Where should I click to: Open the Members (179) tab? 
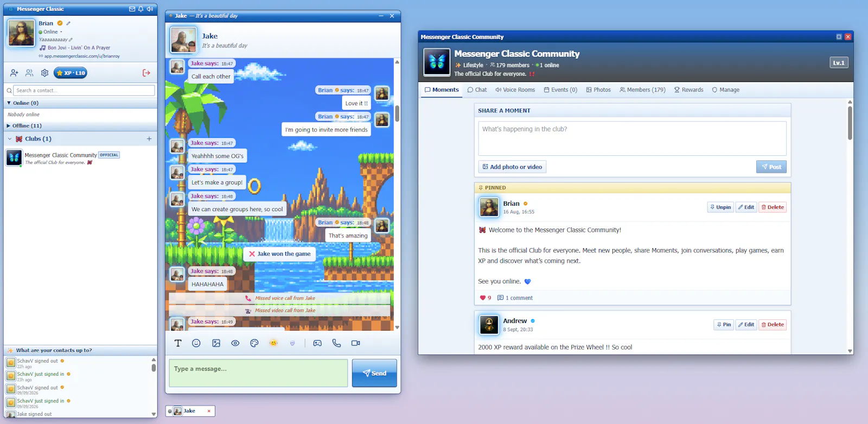pos(642,90)
